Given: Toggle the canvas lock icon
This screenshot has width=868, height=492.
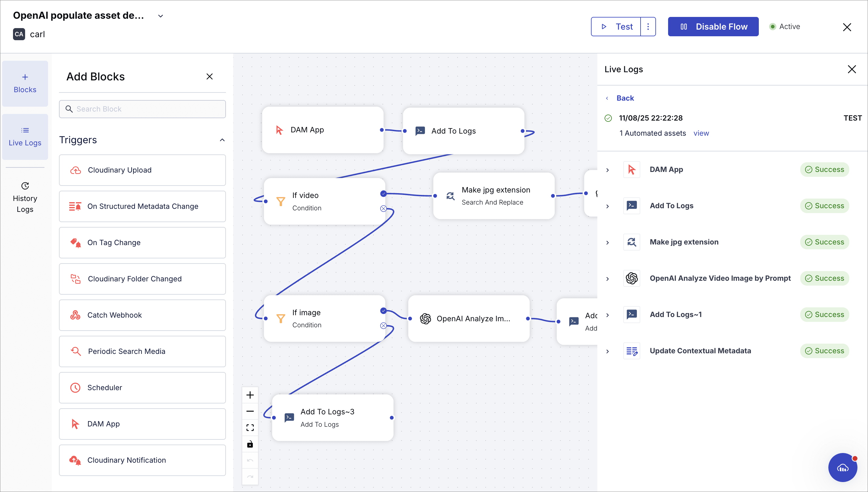Looking at the screenshot, I should (250, 444).
